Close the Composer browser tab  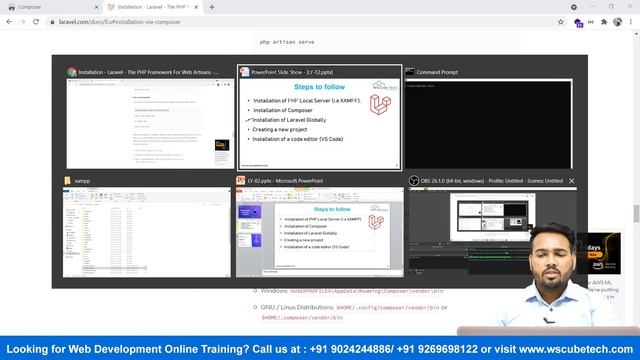pyautogui.click(x=96, y=7)
